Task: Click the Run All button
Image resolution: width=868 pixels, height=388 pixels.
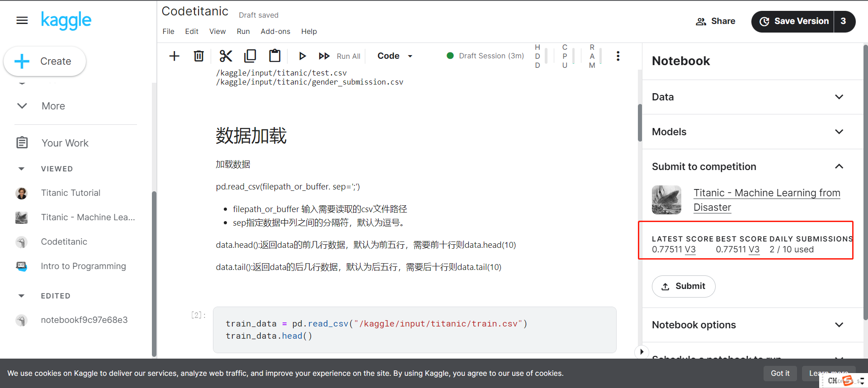Action: click(x=340, y=56)
